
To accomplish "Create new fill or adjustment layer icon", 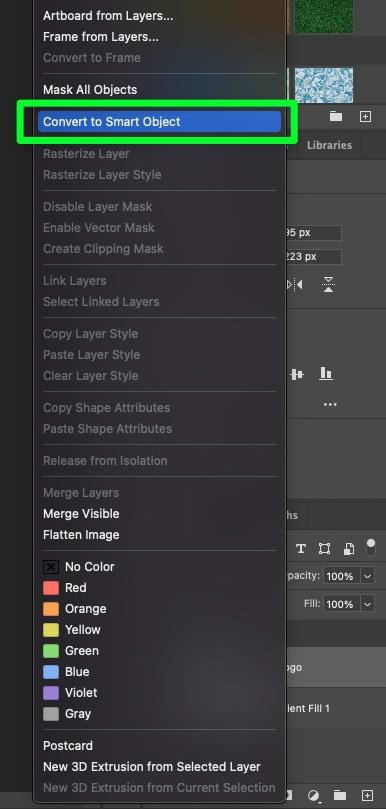I will tap(313, 795).
